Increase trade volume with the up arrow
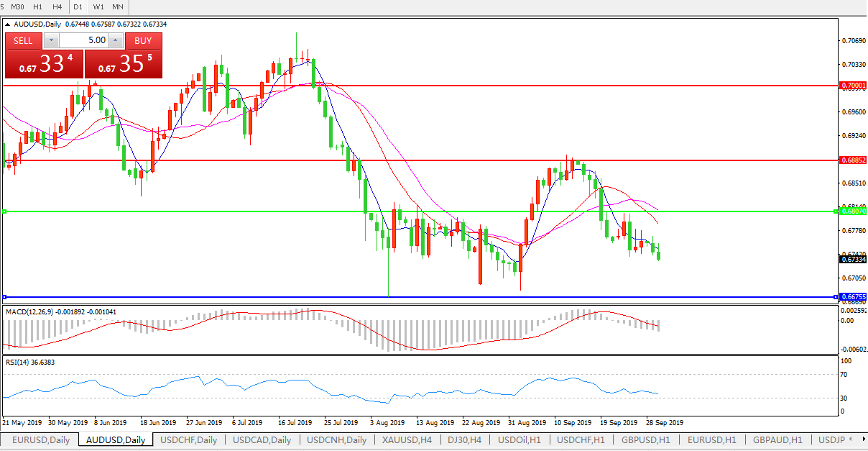The height and width of the screenshot is (451, 868). coord(115,40)
